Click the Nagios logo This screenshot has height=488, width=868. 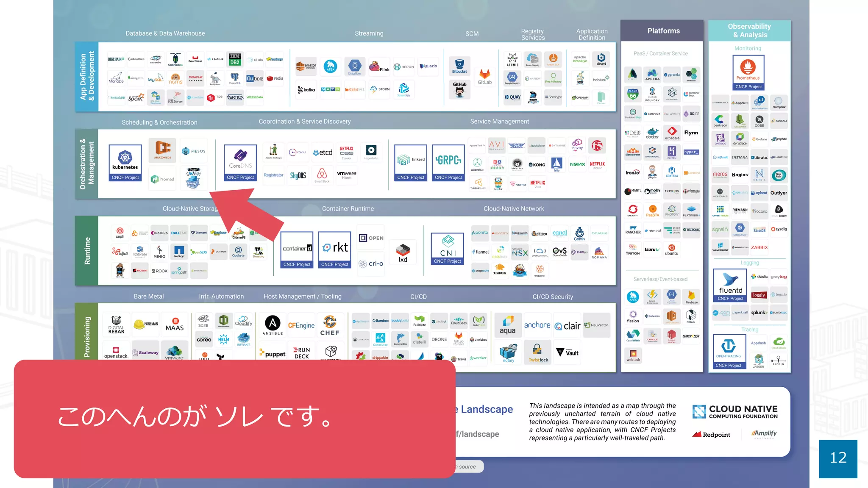740,175
